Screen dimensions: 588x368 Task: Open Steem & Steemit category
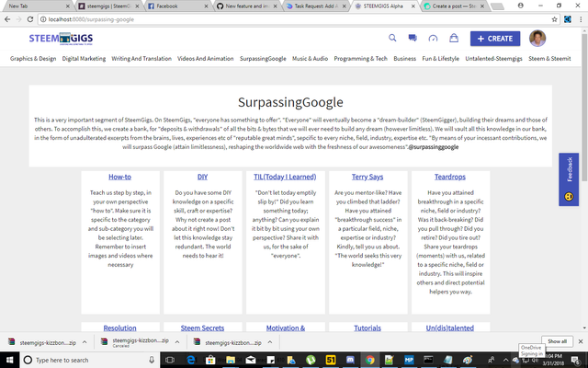pos(549,59)
